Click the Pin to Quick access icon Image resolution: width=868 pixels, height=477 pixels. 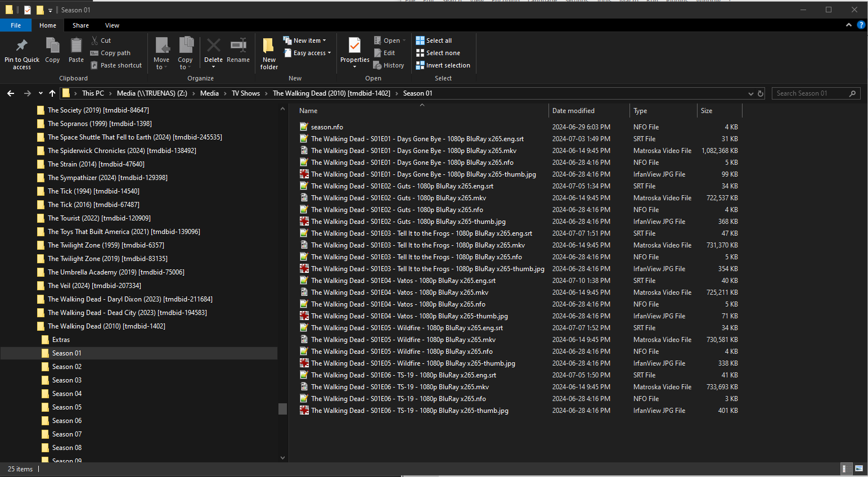tap(21, 46)
